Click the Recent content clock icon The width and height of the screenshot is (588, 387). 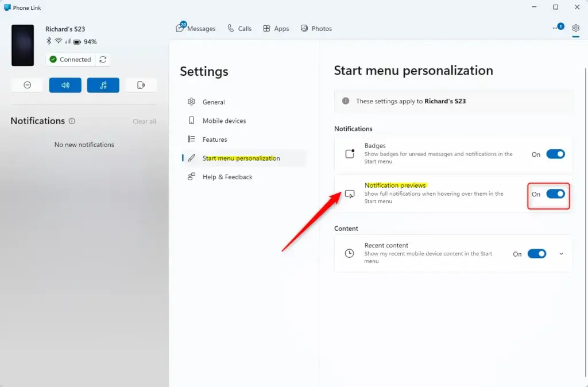coord(349,253)
